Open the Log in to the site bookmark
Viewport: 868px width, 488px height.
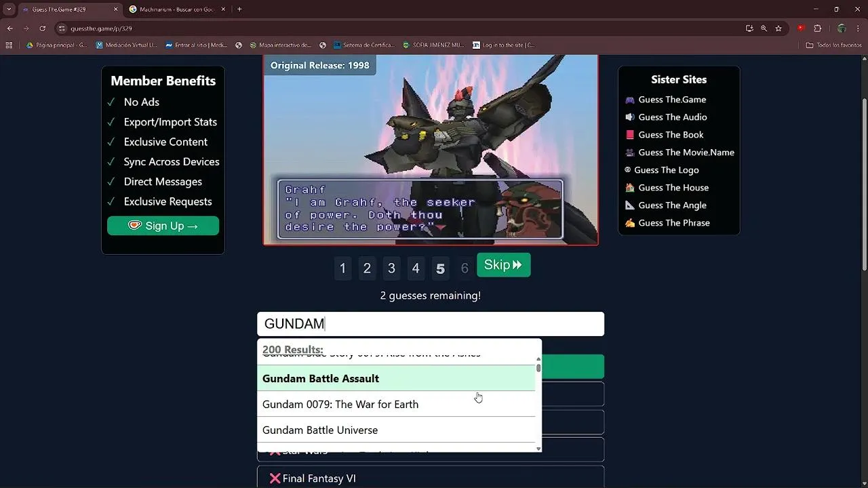pyautogui.click(x=504, y=45)
